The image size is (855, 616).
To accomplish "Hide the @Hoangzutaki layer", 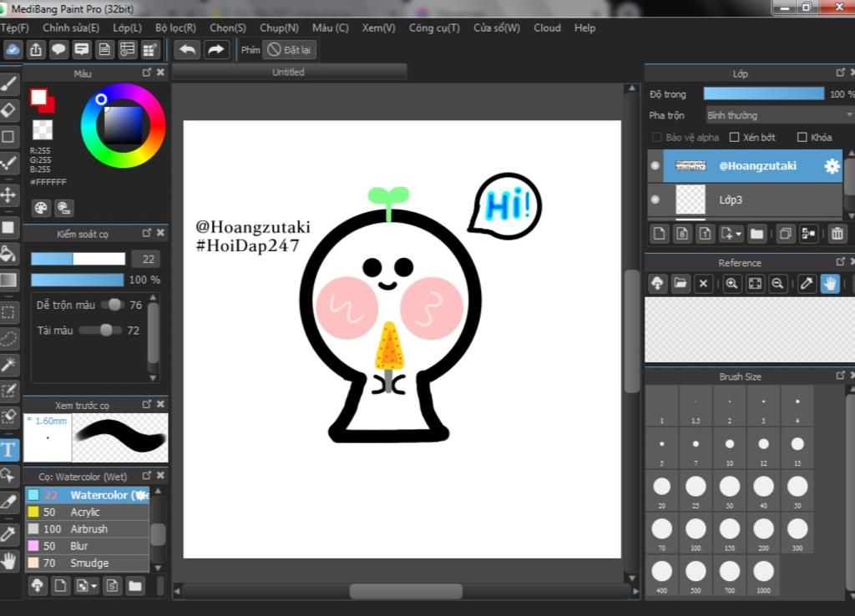I will coord(655,166).
